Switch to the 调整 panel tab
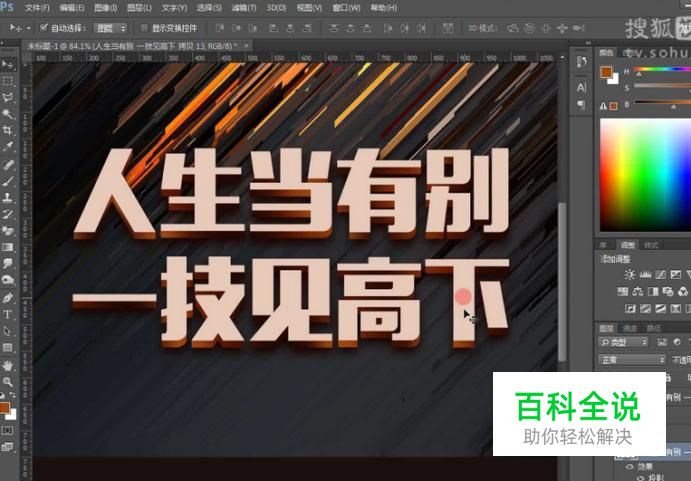 pos(628,245)
